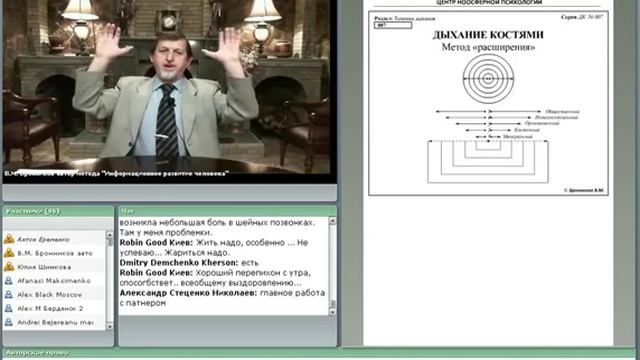Click participants list scroll down arrow
Image resolution: width=640 pixels, height=360 pixels.
point(109,326)
